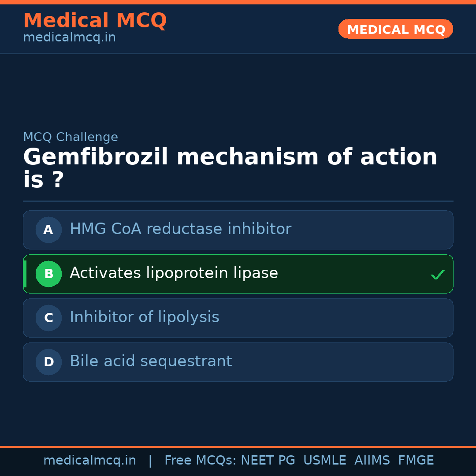Screen dimensions: 476x476
Task: Click the 'Medical MCQ' orange title
Action: 95,21
